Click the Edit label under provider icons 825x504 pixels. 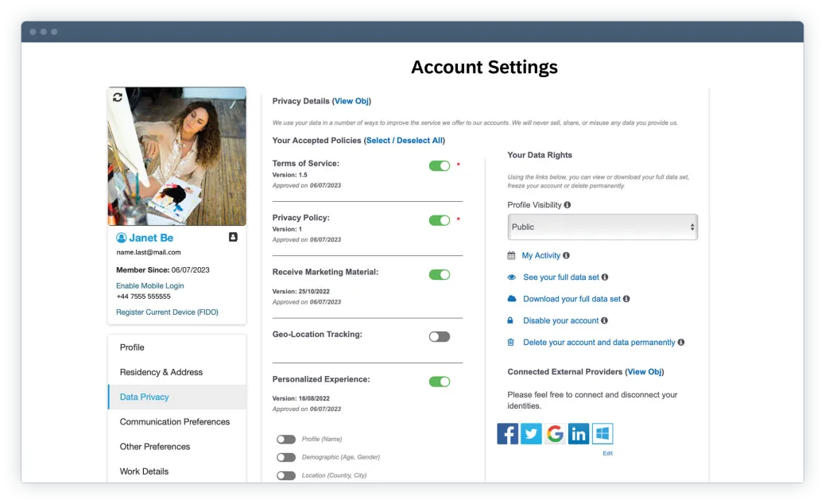tap(607, 453)
